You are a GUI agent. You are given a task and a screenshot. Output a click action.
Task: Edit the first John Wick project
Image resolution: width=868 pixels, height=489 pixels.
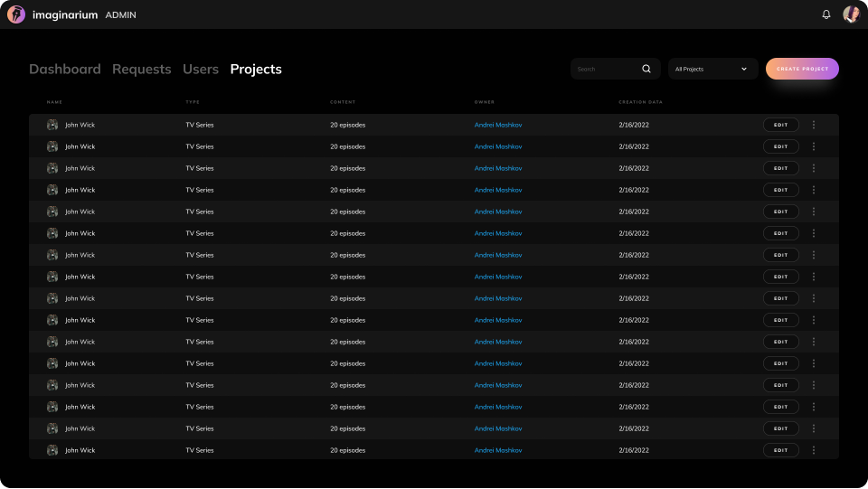(780, 125)
